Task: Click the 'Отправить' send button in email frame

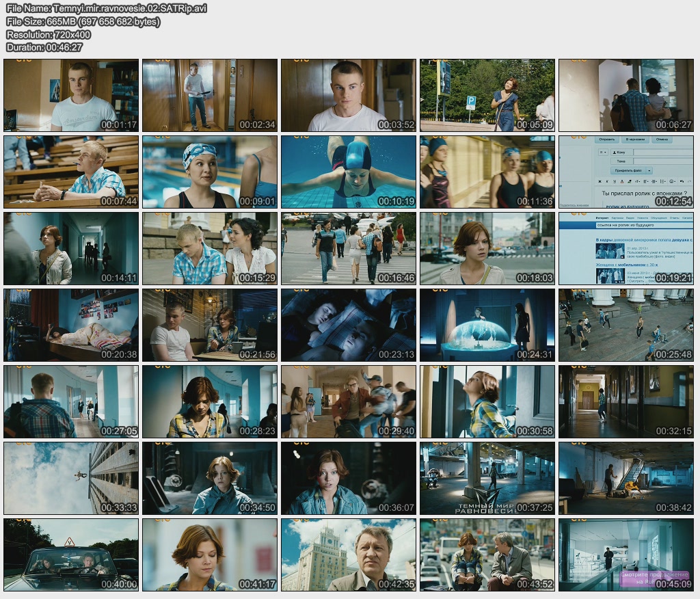Action: point(607,139)
